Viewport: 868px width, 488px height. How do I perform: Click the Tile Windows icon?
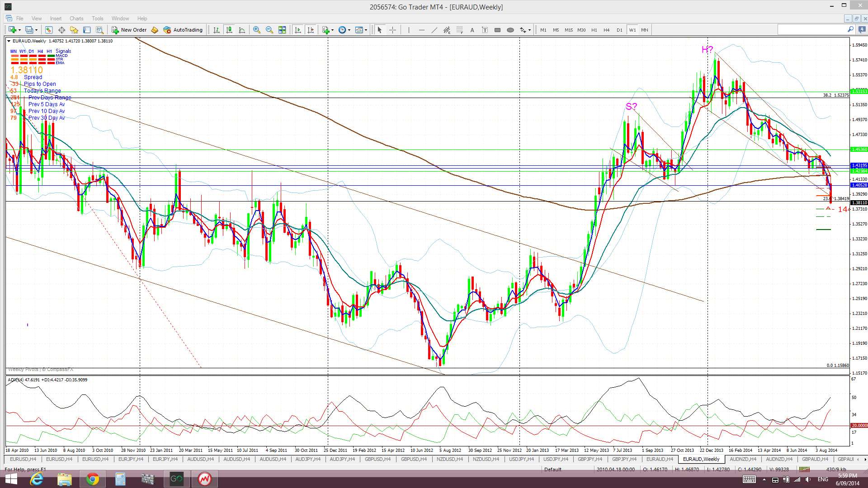tap(282, 30)
